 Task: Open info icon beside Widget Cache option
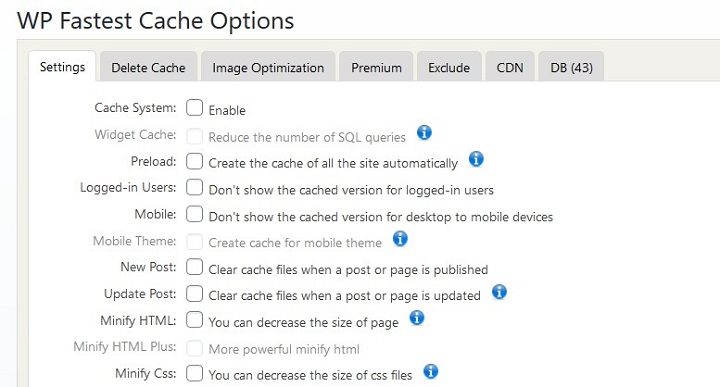[424, 133]
